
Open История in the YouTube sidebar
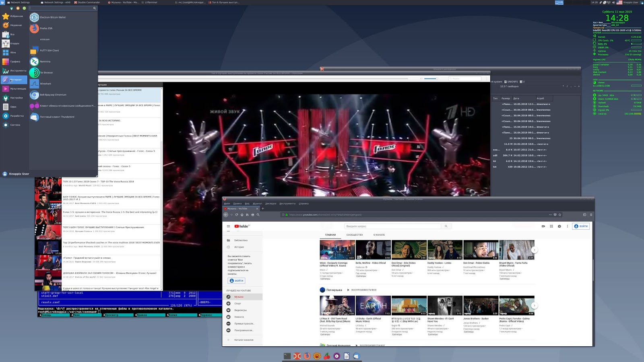[x=242, y=247]
